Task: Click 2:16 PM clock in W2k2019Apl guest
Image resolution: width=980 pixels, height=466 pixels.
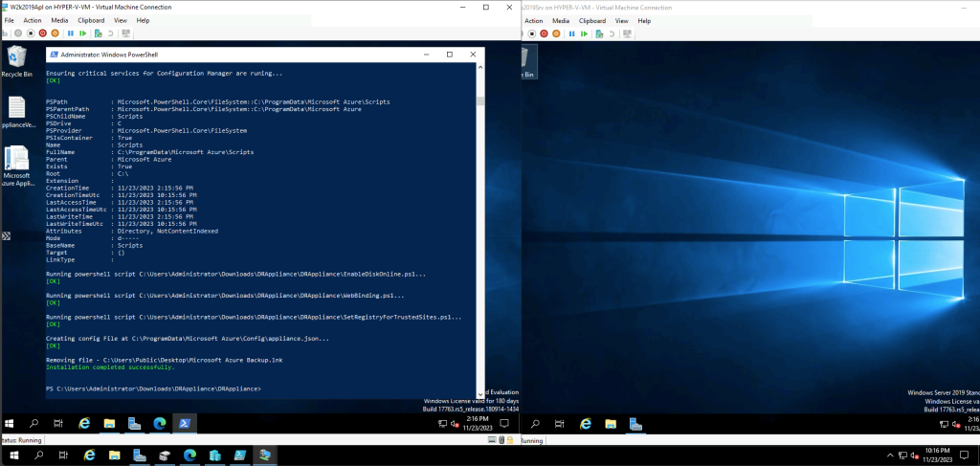Action: (479, 424)
